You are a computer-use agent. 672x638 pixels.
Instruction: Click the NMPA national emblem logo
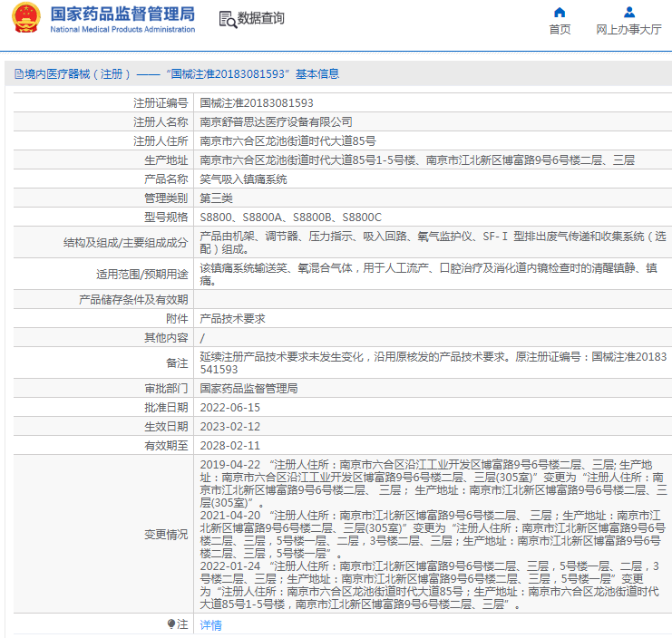(26, 17)
